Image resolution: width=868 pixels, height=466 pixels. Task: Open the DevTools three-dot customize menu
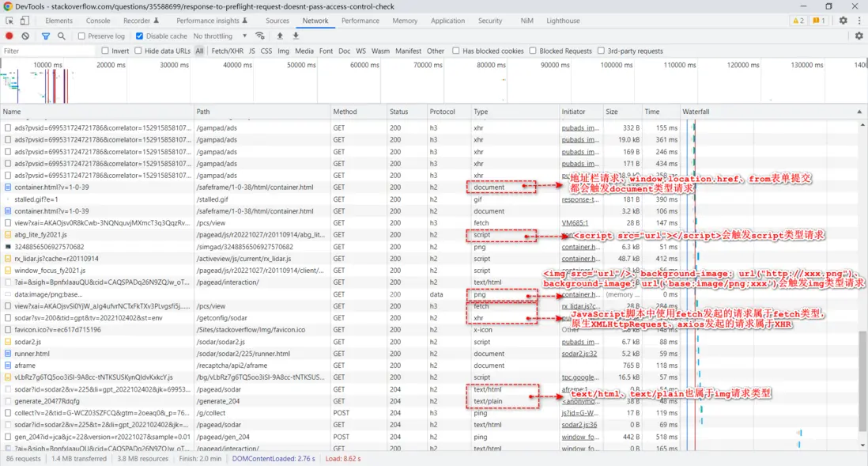(859, 21)
